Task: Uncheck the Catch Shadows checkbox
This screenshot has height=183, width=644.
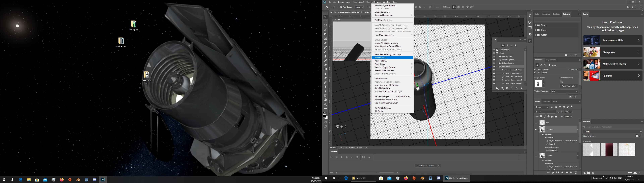Action: [x=535, y=69]
